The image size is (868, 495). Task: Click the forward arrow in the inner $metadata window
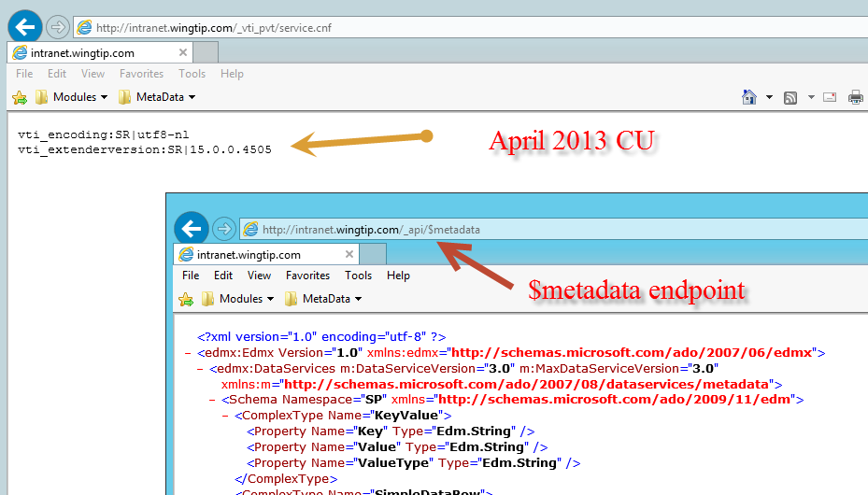pos(224,229)
